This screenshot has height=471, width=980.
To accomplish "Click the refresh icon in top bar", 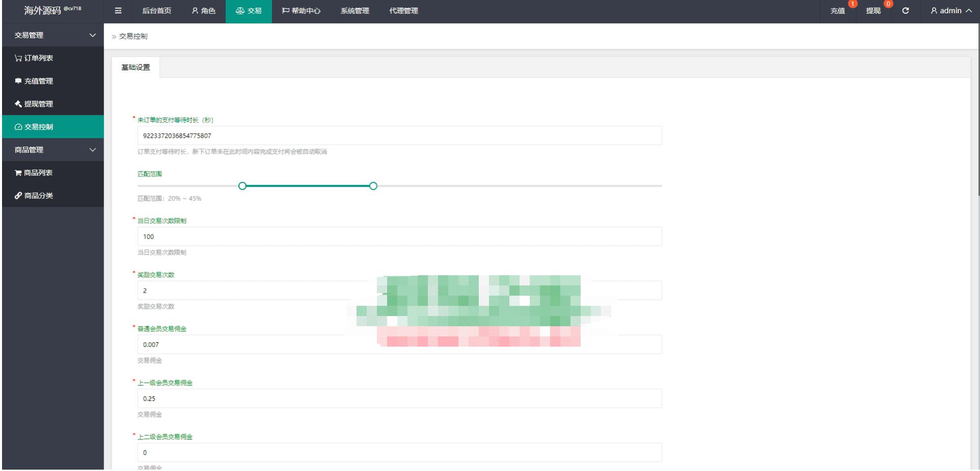I will click(x=905, y=11).
